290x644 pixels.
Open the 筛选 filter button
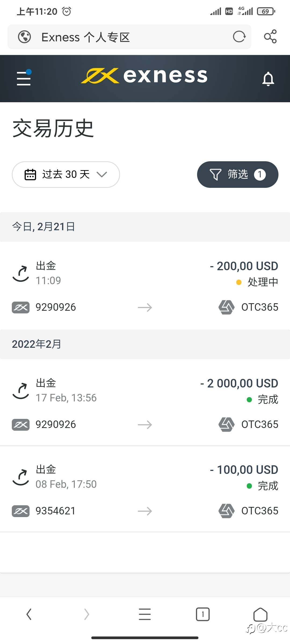tap(238, 174)
